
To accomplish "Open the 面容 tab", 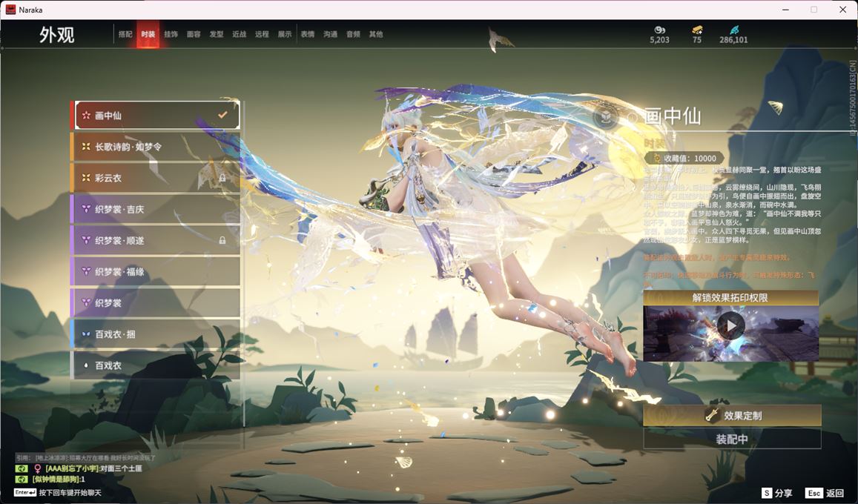I will (194, 34).
